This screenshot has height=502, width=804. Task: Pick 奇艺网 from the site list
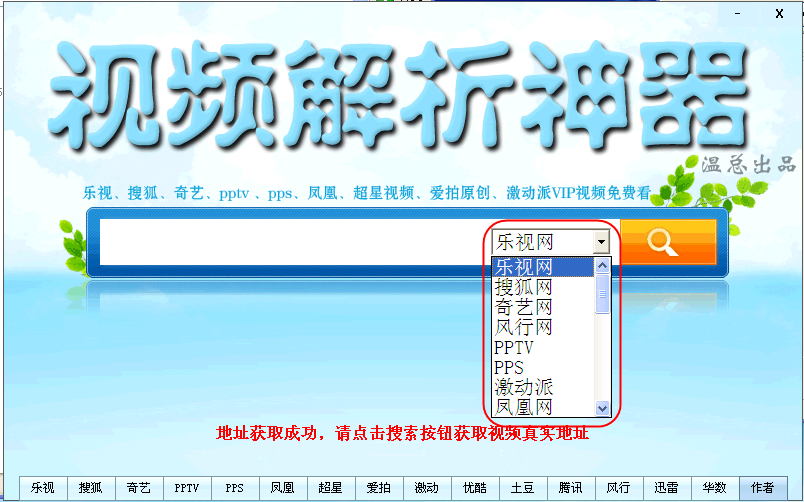[543, 307]
